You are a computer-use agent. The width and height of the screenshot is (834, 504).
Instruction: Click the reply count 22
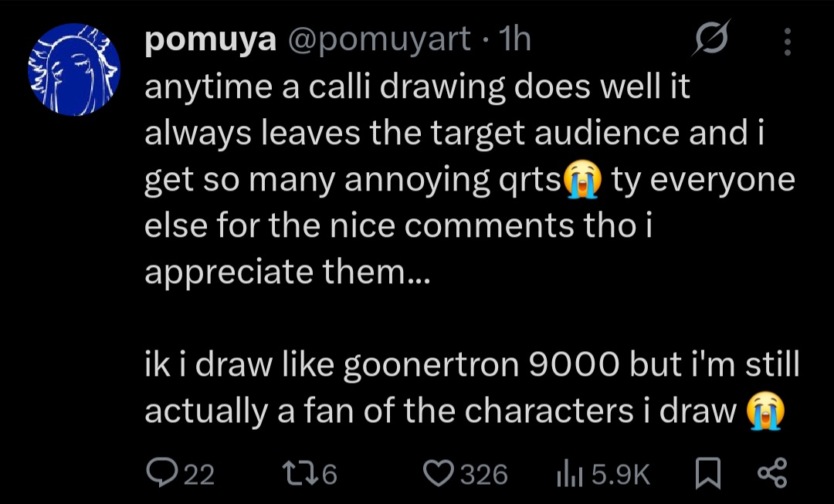198,475
